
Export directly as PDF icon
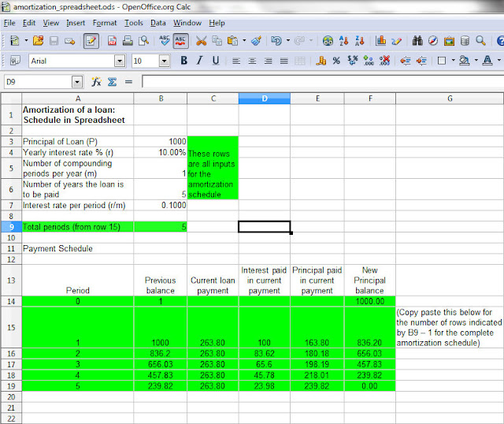tap(112, 41)
